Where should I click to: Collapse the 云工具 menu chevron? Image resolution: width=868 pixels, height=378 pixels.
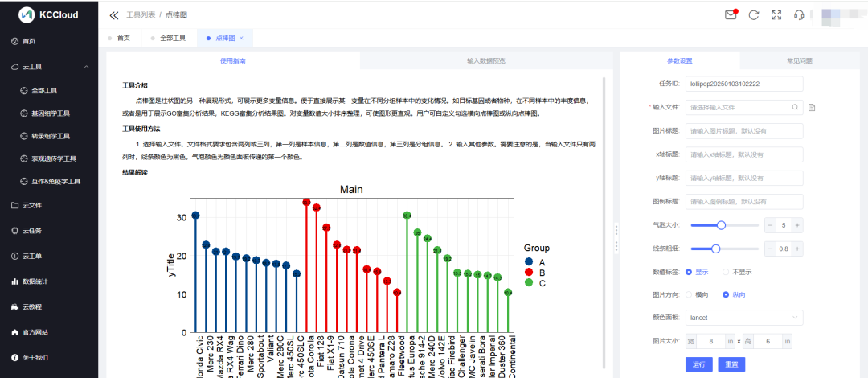tap(86, 67)
